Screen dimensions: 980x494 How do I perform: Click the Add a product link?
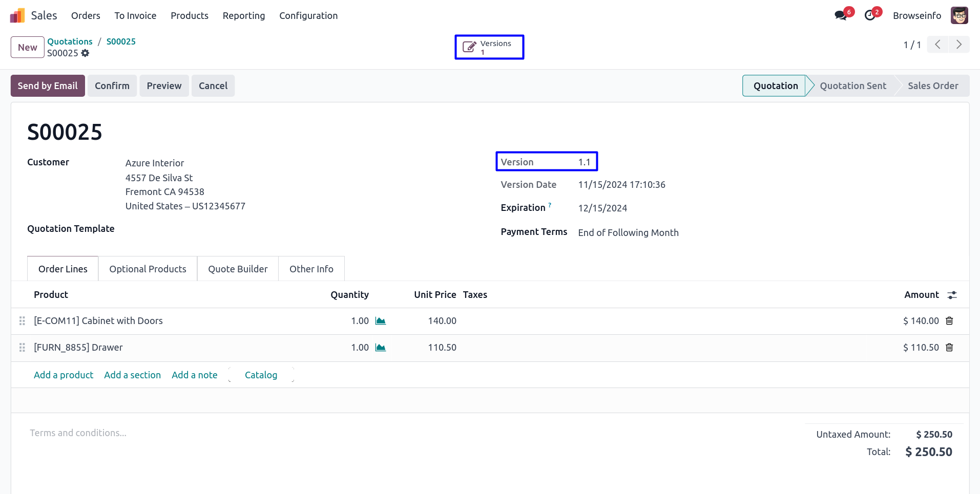(64, 375)
